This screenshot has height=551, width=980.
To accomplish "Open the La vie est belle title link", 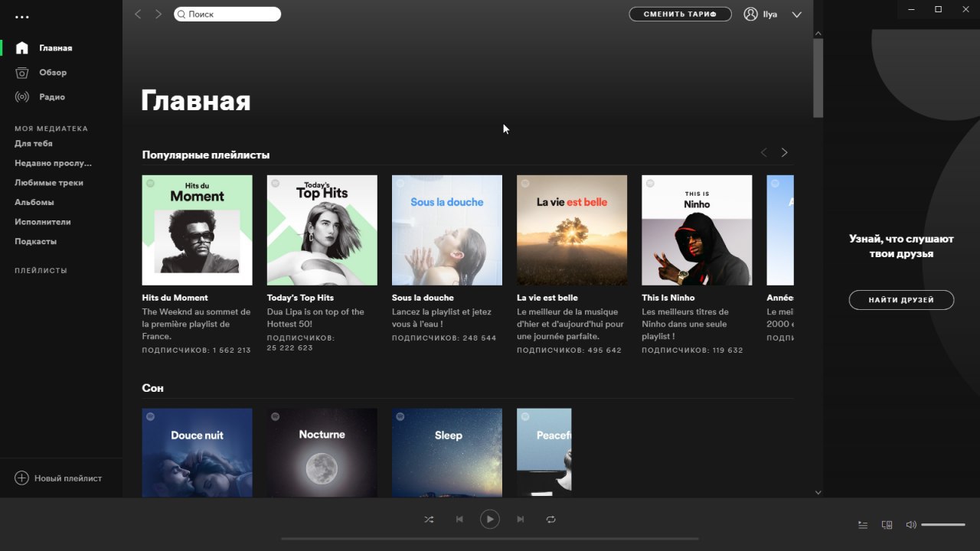I will pyautogui.click(x=547, y=298).
